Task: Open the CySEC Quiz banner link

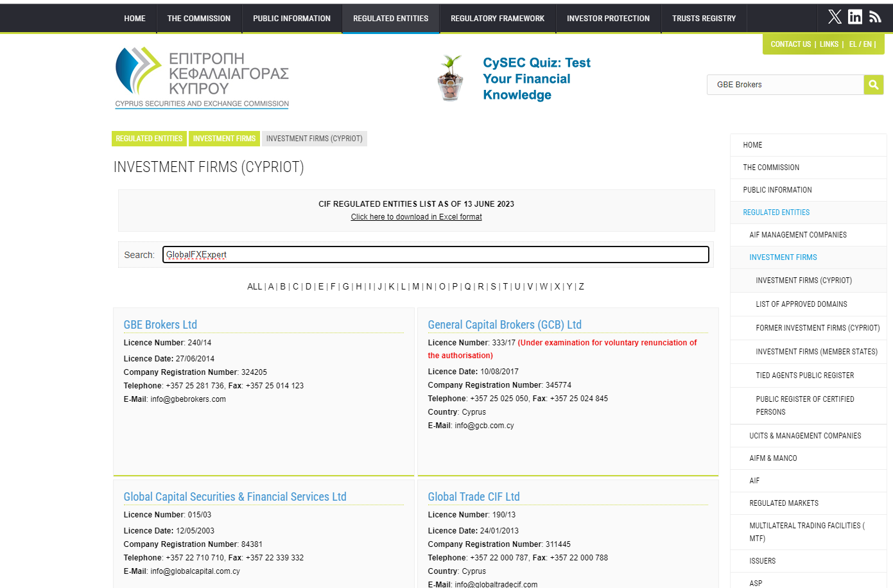Action: coord(537,79)
